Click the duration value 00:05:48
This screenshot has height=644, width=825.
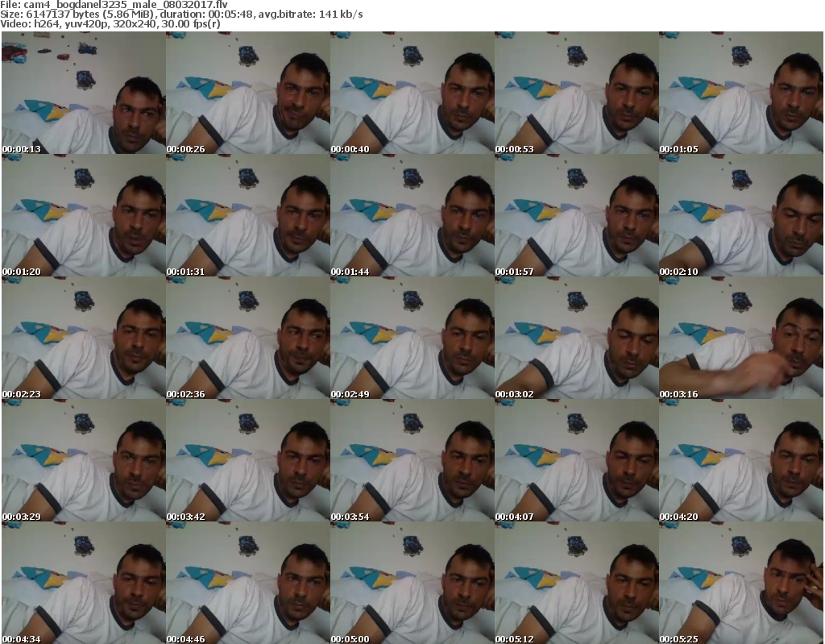230,15
